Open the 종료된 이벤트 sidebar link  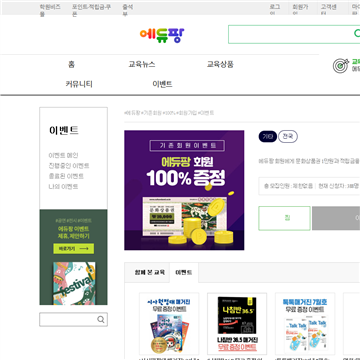(x=66, y=176)
